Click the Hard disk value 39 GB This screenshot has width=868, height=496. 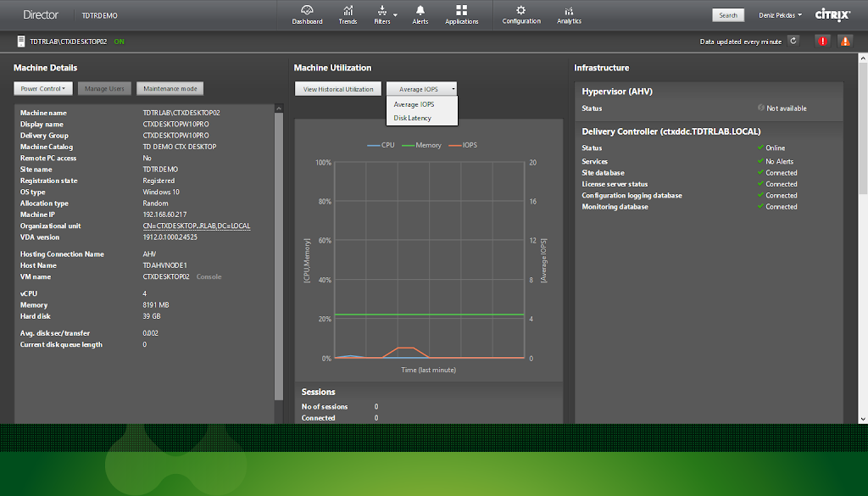152,316
